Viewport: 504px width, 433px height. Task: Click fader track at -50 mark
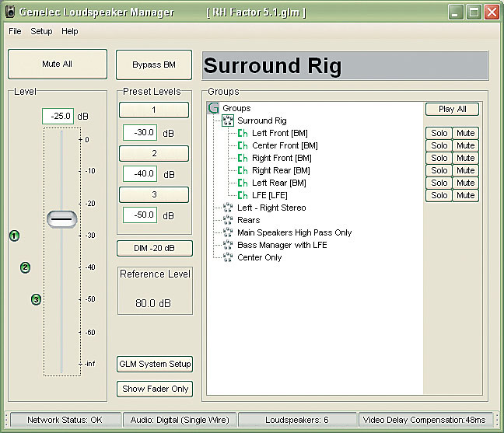tap(61, 299)
